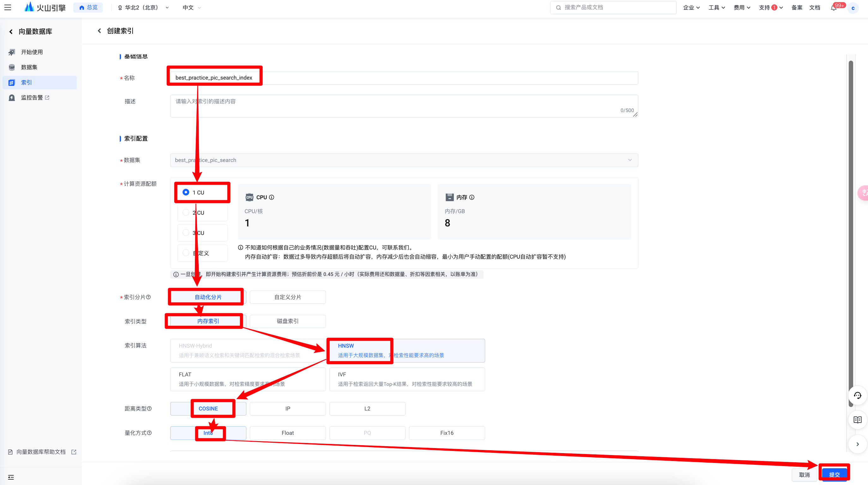Expand 费用 top menu
Screen dimensions: 868x485
pos(742,7)
